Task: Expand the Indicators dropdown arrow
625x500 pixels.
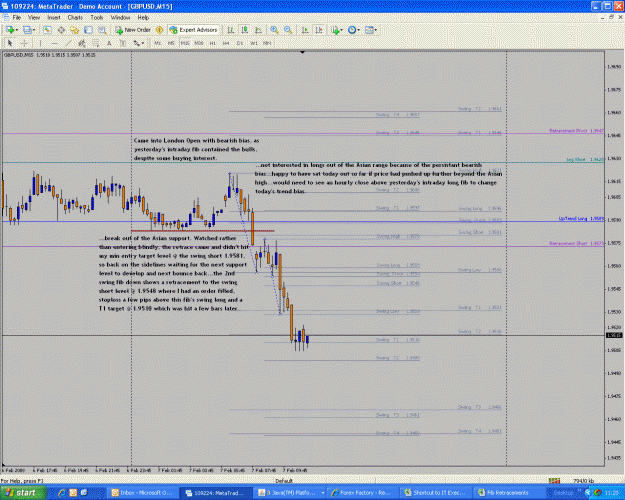Action: pos(342,30)
